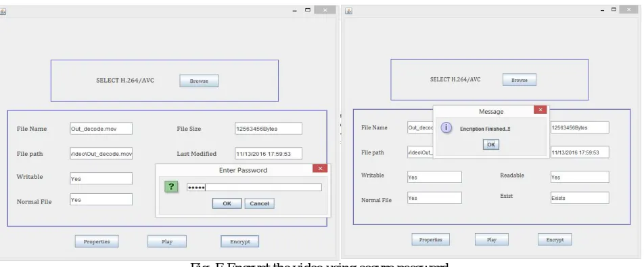Minimize the left window
The height and width of the screenshot is (267, 644).
(294, 11)
